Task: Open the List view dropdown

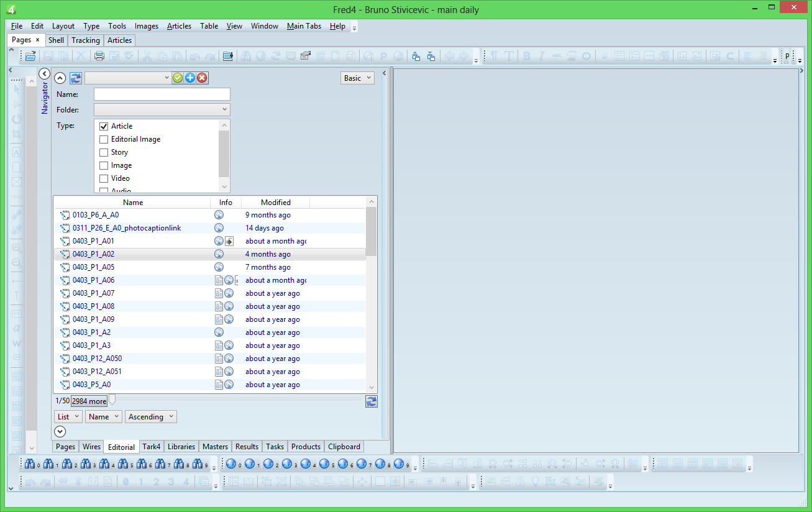Action: pos(68,417)
